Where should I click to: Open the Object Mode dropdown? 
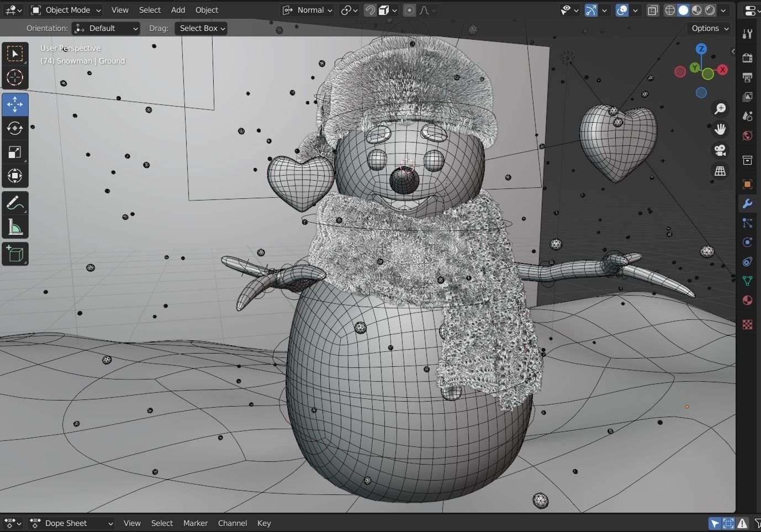[x=66, y=10]
